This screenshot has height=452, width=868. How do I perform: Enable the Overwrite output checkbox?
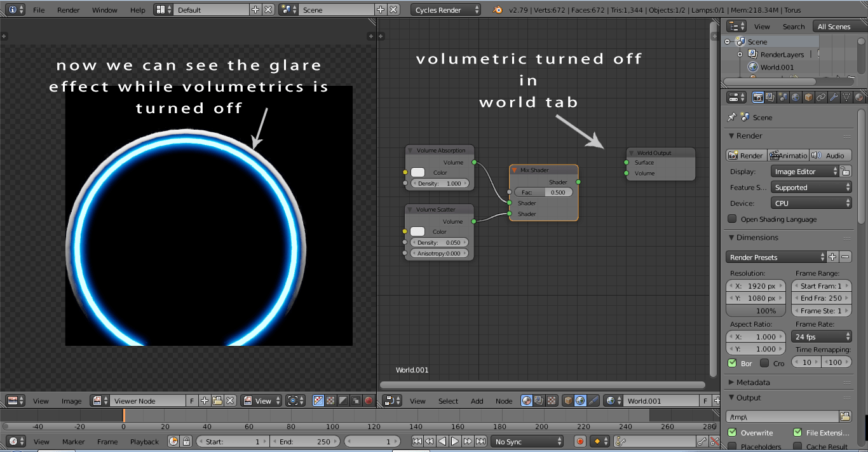tap(731, 433)
